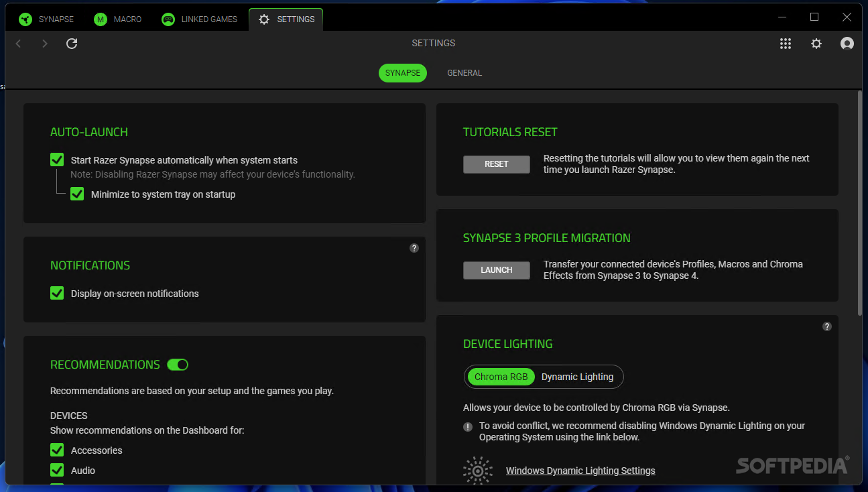
Task: Select the green SYNAPSE settings sub-tab
Action: pos(403,73)
